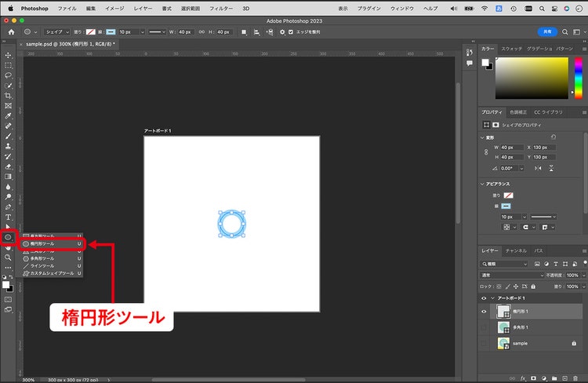The width and height of the screenshot is (588, 383).
Task: Open the シェイプ tool mode dropdown
Action: click(57, 32)
